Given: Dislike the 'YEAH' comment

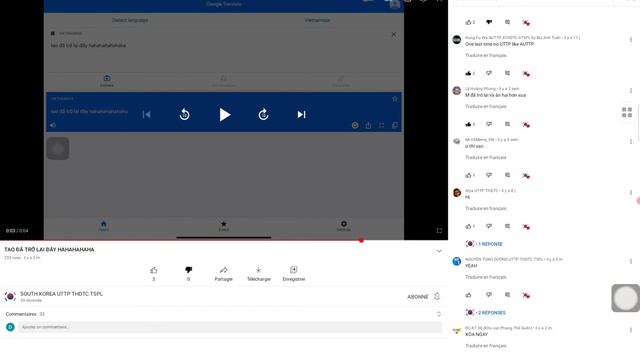Looking at the screenshot, I should coord(489,295).
